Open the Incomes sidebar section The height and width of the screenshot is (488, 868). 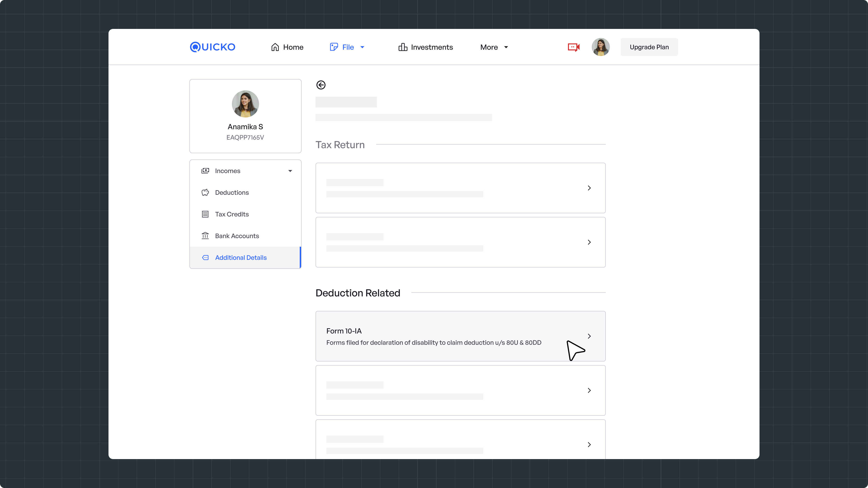click(x=245, y=171)
